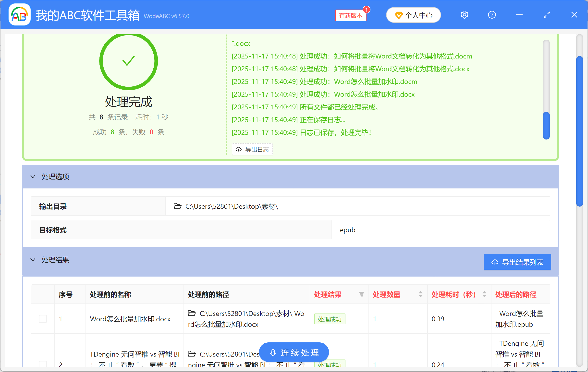Click the 导出结果列表 button
Screen dimensions: 588x372
pos(517,262)
